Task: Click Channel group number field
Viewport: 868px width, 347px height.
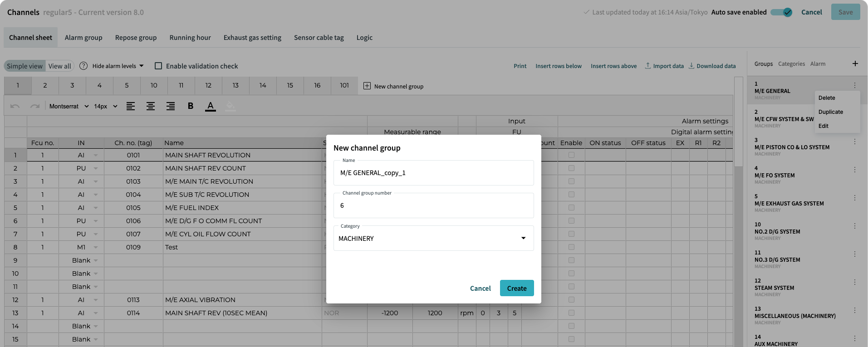Action: [434, 205]
